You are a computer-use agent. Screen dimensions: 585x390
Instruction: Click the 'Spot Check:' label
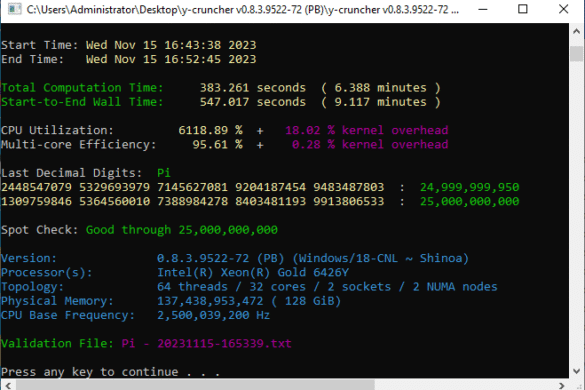click(40, 230)
